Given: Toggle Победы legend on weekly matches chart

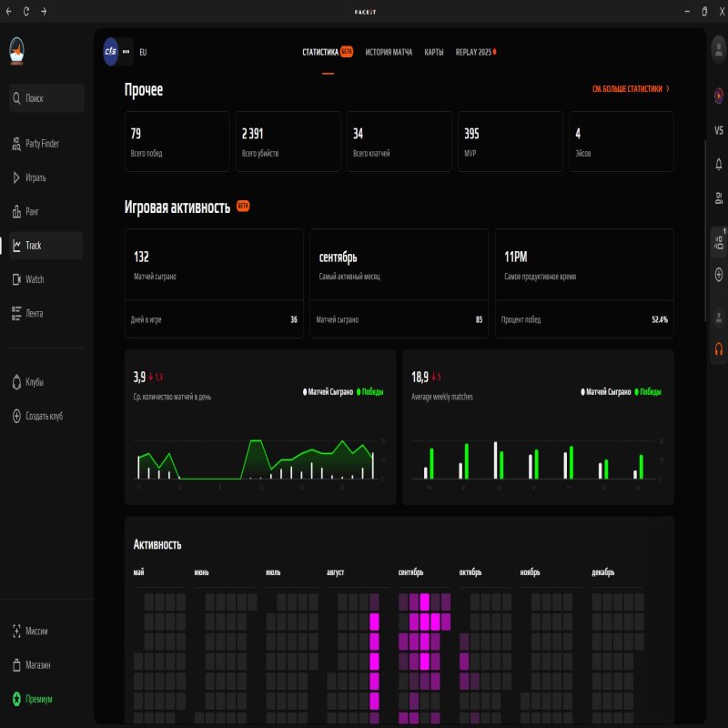Looking at the screenshot, I should click(649, 392).
